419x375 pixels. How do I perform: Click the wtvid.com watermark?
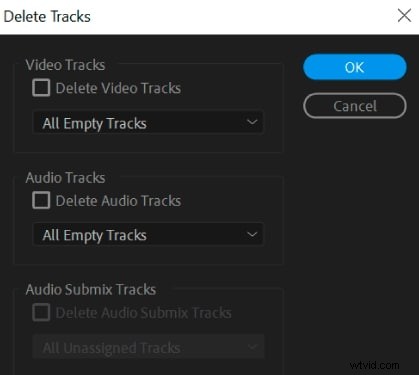374,365
